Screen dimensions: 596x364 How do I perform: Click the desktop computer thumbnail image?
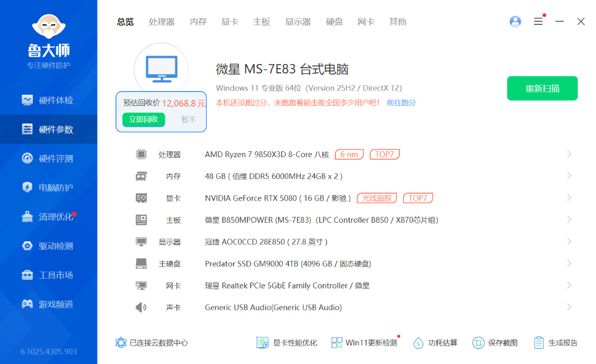(x=162, y=69)
